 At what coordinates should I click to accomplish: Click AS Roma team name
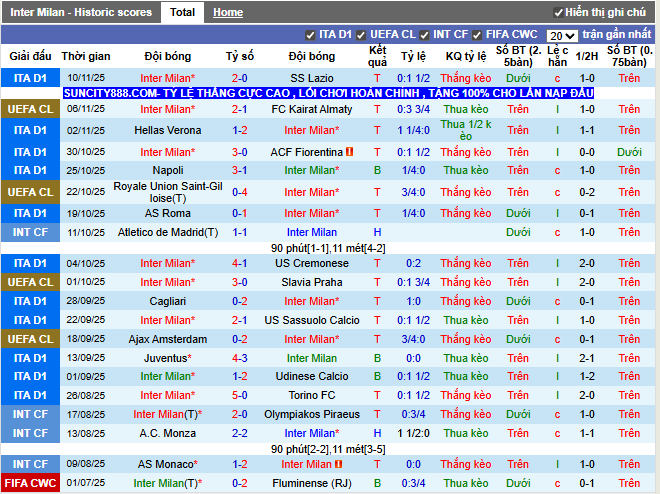(x=168, y=213)
